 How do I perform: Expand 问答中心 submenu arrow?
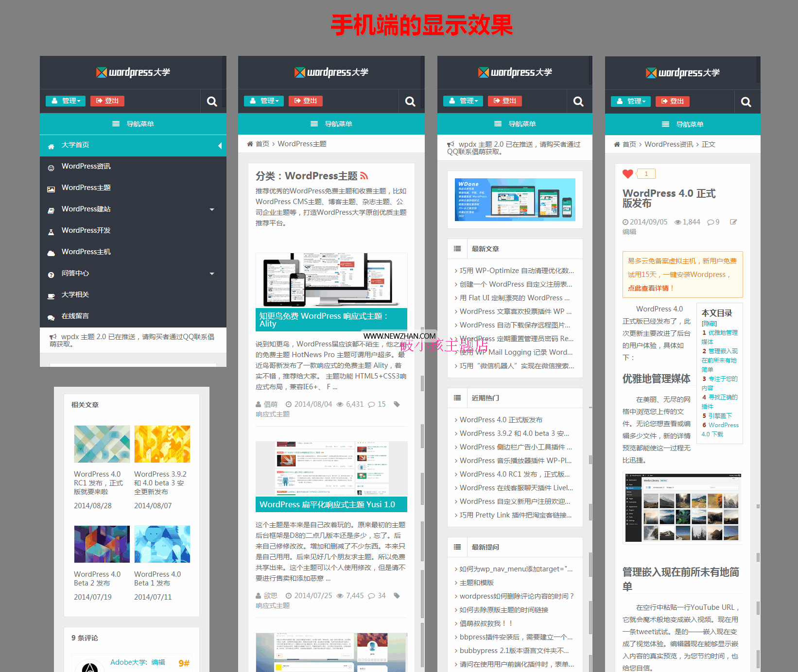[212, 274]
